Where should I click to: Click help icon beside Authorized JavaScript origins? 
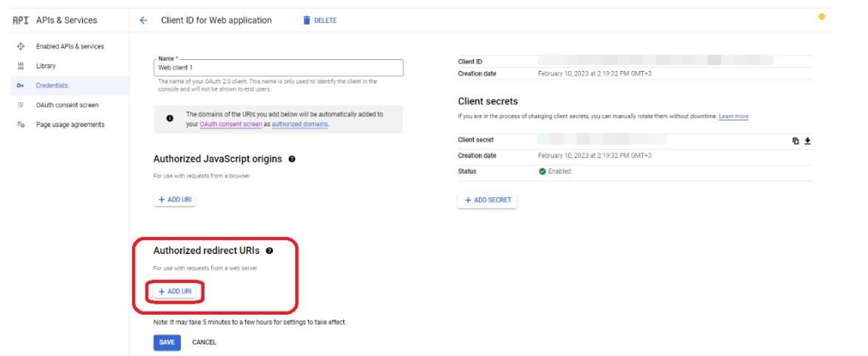coord(292,159)
